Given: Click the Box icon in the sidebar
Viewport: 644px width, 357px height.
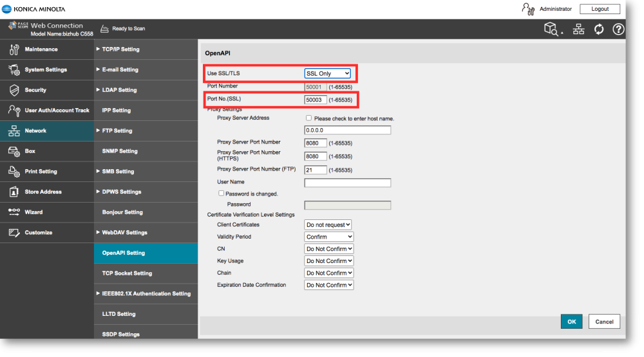Looking at the screenshot, I should (14, 151).
